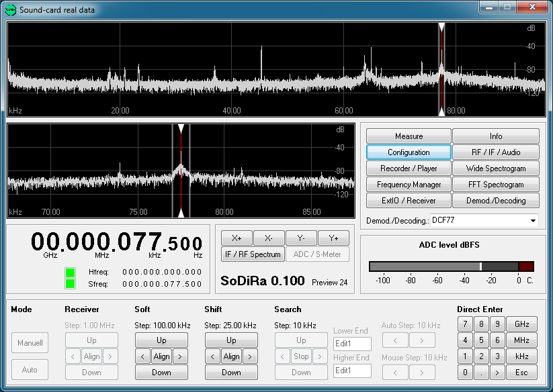Screen dimensions: 553x392
Task: Click the Higher End input field
Action: point(352,371)
